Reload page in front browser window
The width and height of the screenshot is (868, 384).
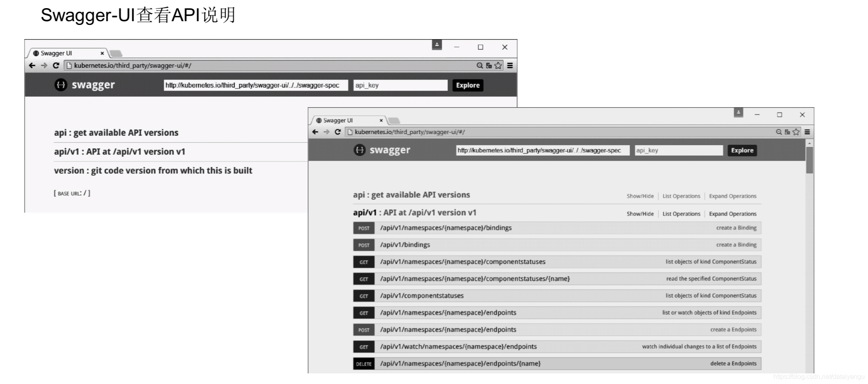coord(338,132)
